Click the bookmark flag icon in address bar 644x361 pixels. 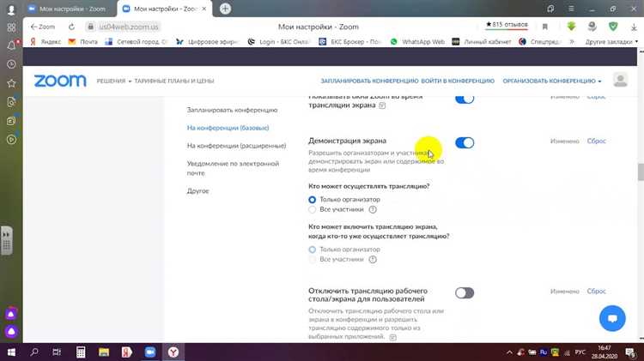tap(545, 27)
